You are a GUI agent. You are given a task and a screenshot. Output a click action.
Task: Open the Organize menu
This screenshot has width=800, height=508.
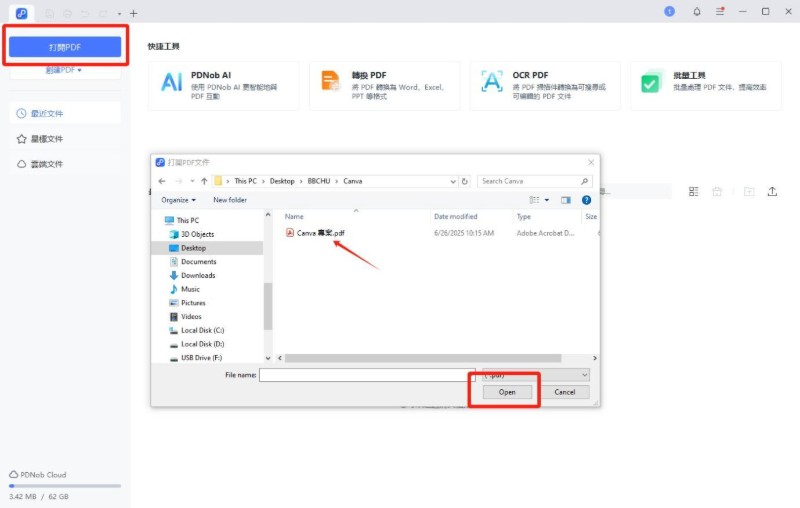(x=179, y=200)
